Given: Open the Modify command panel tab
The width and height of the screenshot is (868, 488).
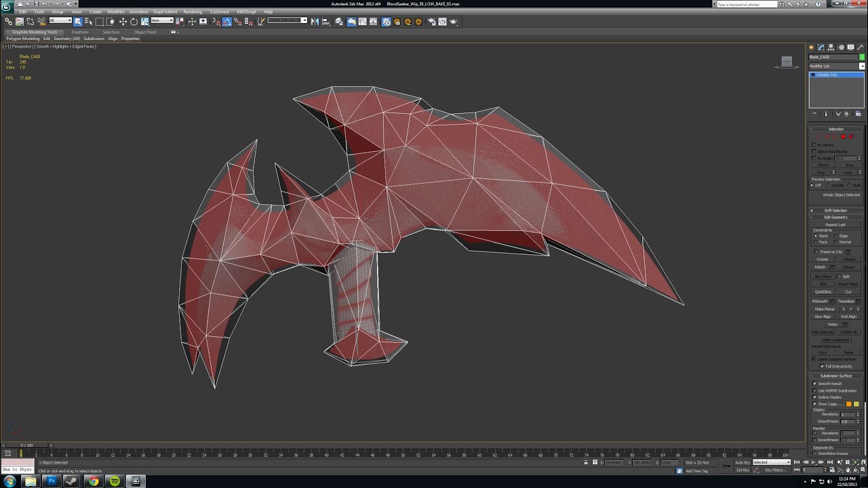Looking at the screenshot, I should tap(821, 47).
